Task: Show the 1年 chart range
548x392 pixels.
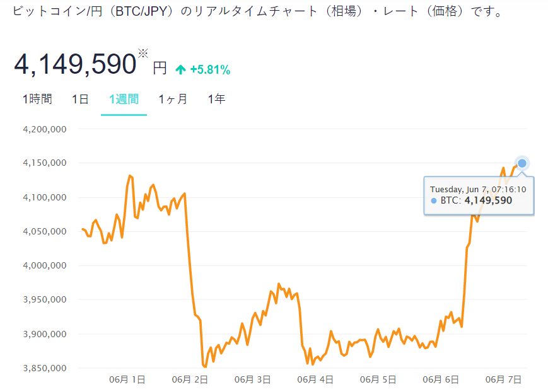Action: click(x=216, y=99)
